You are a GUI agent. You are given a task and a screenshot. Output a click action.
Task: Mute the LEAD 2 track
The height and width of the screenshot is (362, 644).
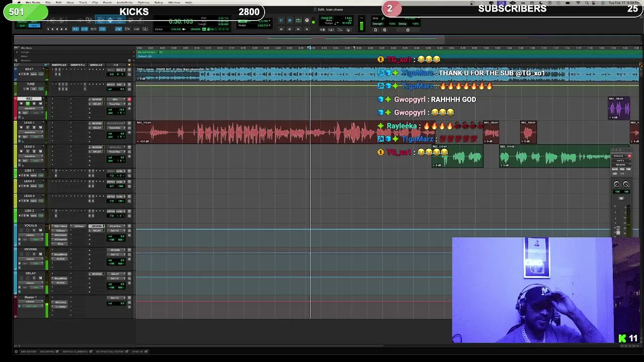pyautogui.click(x=40, y=151)
